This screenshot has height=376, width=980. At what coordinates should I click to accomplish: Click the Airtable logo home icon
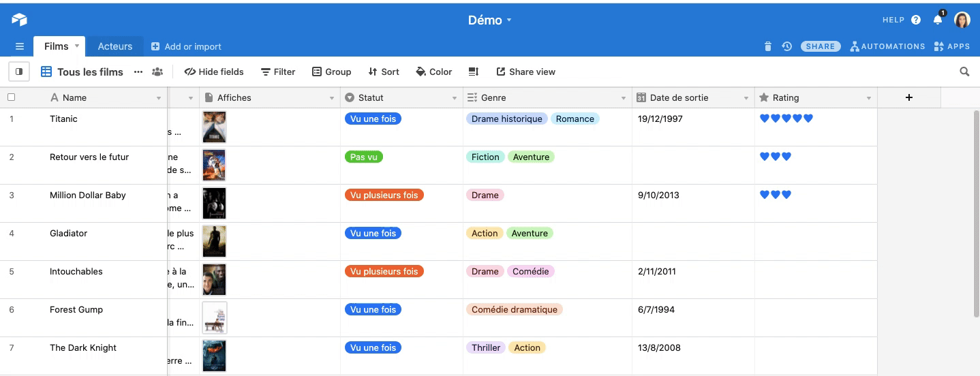19,20
